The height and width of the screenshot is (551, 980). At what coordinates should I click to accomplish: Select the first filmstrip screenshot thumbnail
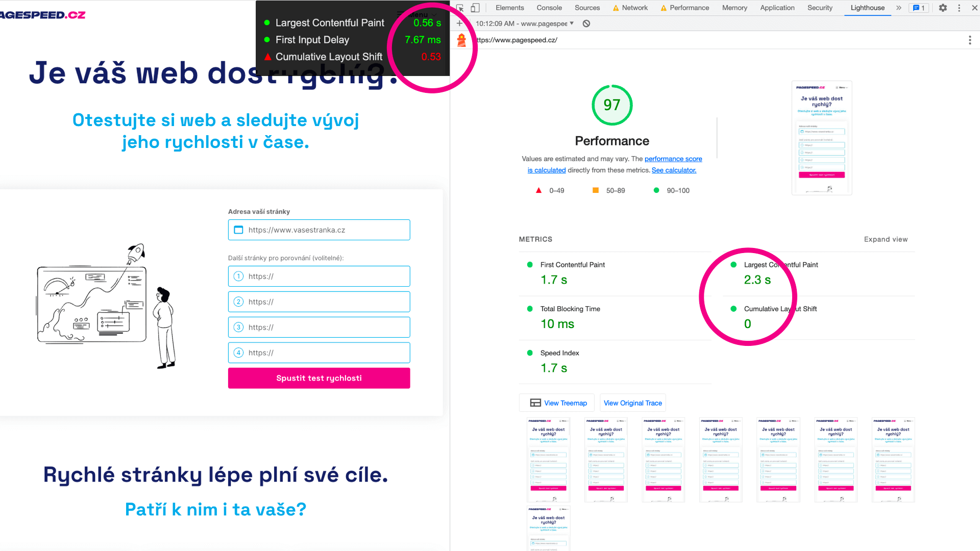[548, 459]
